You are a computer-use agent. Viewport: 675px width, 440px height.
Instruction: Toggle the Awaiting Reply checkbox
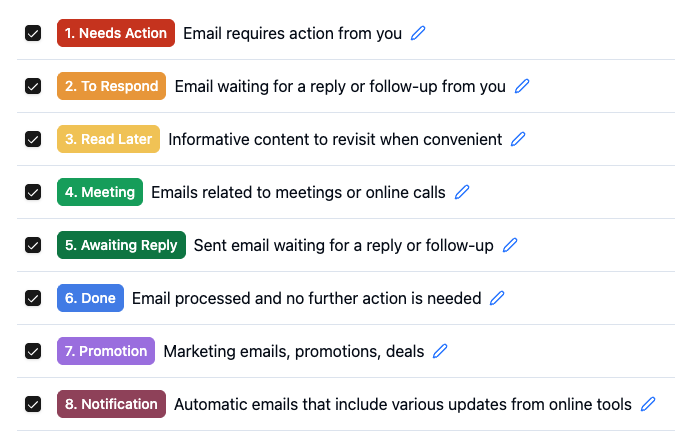(33, 245)
